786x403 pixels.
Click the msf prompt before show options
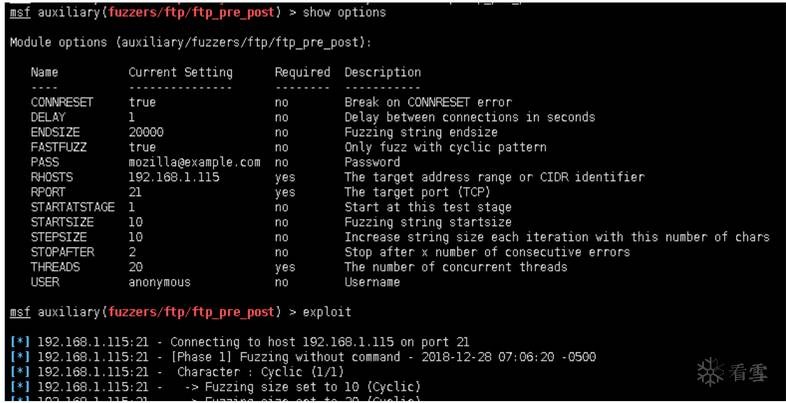coord(20,13)
